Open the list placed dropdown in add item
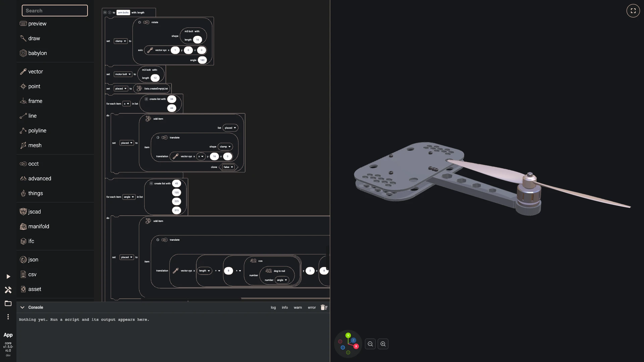Screen dimensions: 644x362 230,128
